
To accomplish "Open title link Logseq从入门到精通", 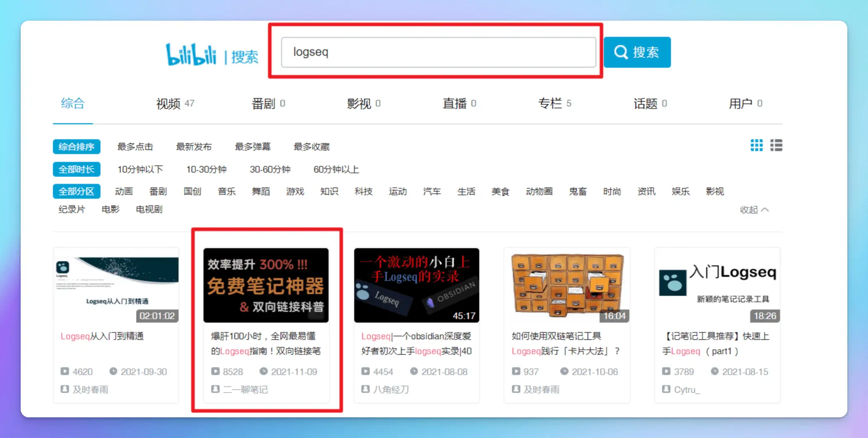I will (102, 336).
